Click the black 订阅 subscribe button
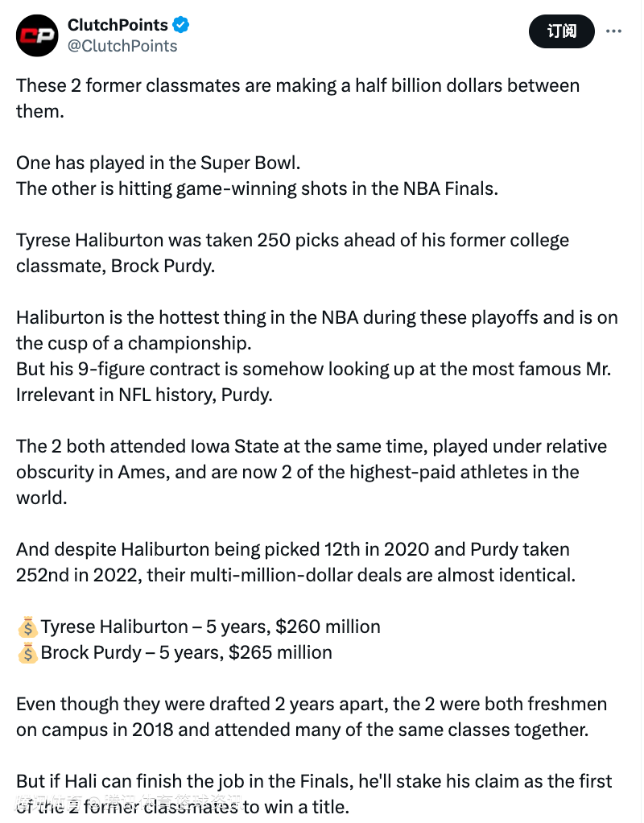The width and height of the screenshot is (644, 823). [x=562, y=31]
